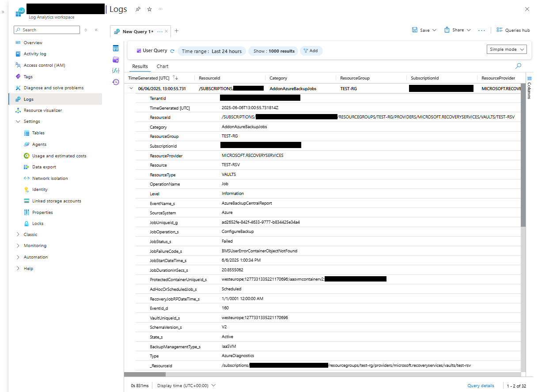This screenshot has width=538, height=392.
Task: Refresh the User Query
Action: tap(172, 51)
